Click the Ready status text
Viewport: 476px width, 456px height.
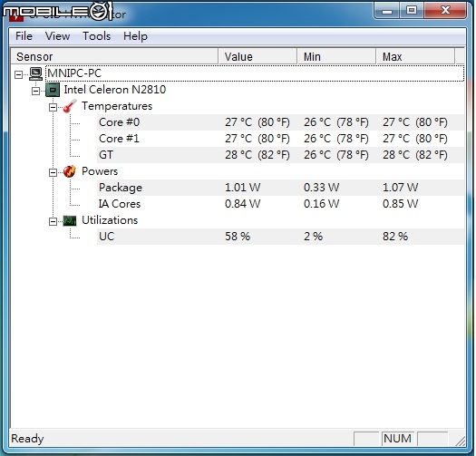pyautogui.click(x=27, y=439)
